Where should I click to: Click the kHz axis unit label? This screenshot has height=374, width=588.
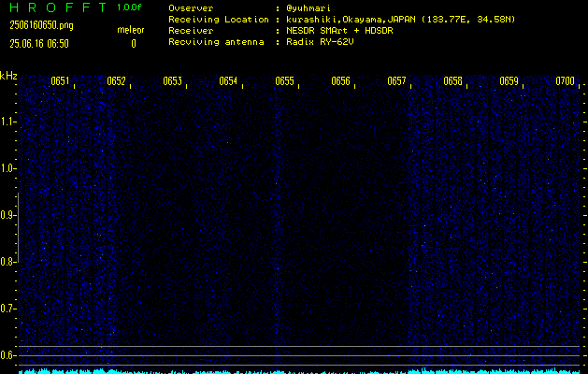(x=8, y=76)
